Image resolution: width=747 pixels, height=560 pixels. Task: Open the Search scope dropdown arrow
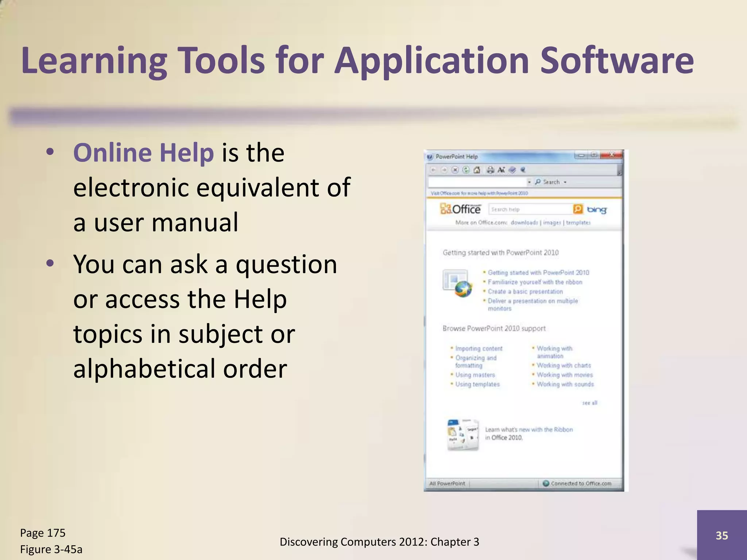click(x=565, y=182)
